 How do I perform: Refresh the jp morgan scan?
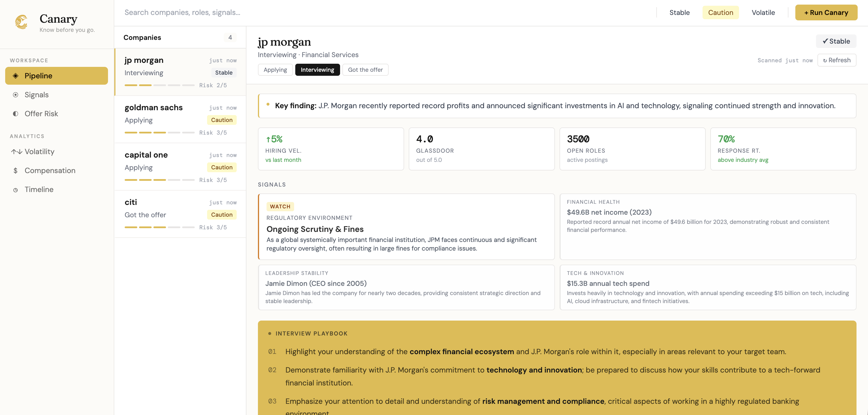point(837,60)
